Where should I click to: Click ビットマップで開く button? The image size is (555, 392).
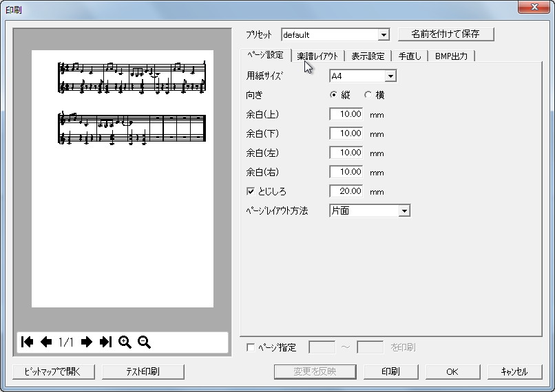54,371
